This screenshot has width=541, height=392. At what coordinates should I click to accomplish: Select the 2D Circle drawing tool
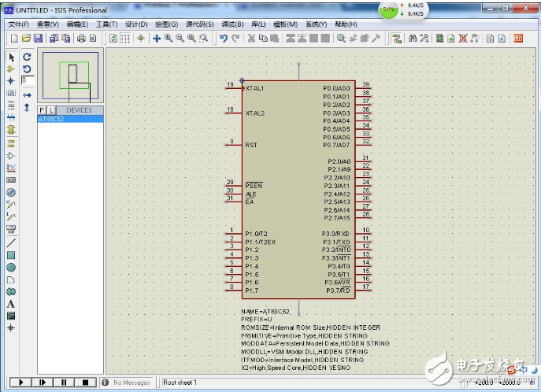point(11,268)
